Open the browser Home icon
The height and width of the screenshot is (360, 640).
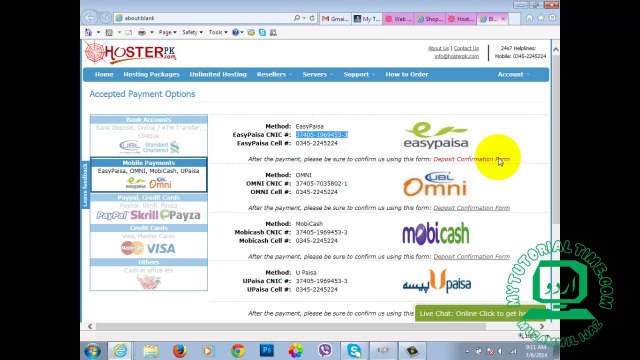(529, 18)
